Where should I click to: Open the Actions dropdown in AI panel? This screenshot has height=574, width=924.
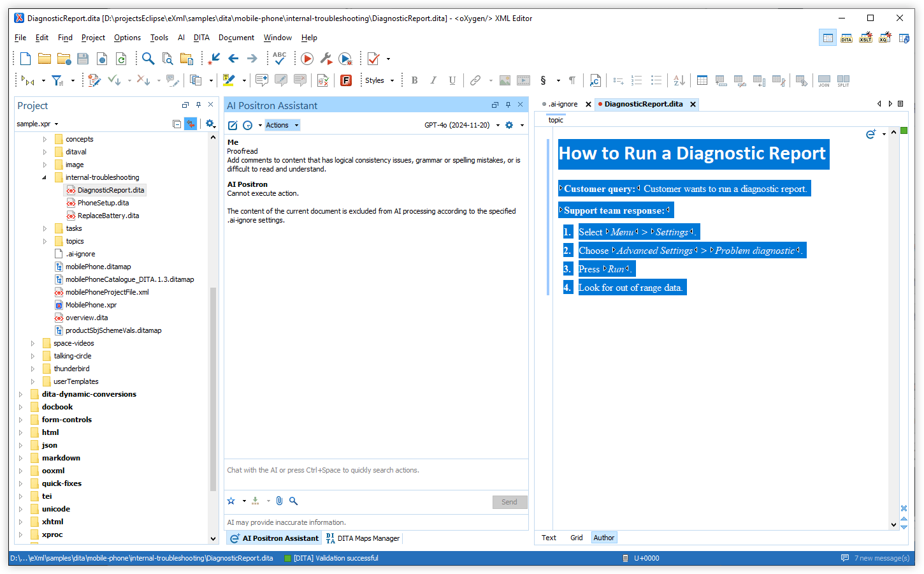(x=282, y=125)
